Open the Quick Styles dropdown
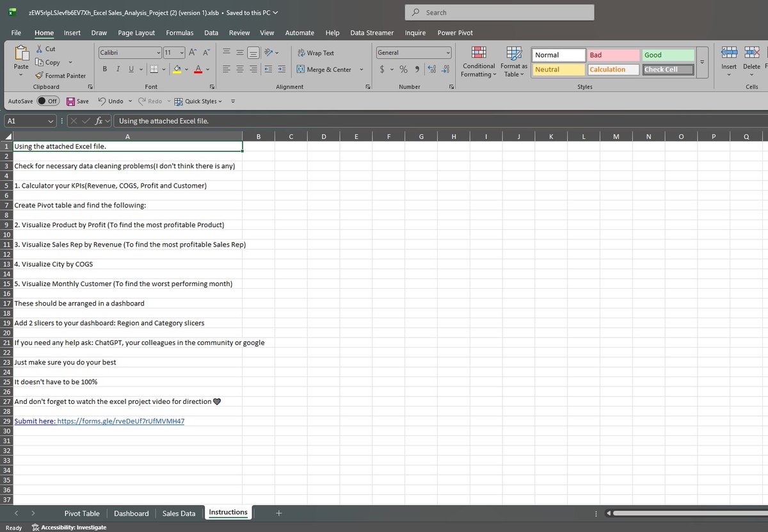The width and height of the screenshot is (768, 532). [198, 101]
